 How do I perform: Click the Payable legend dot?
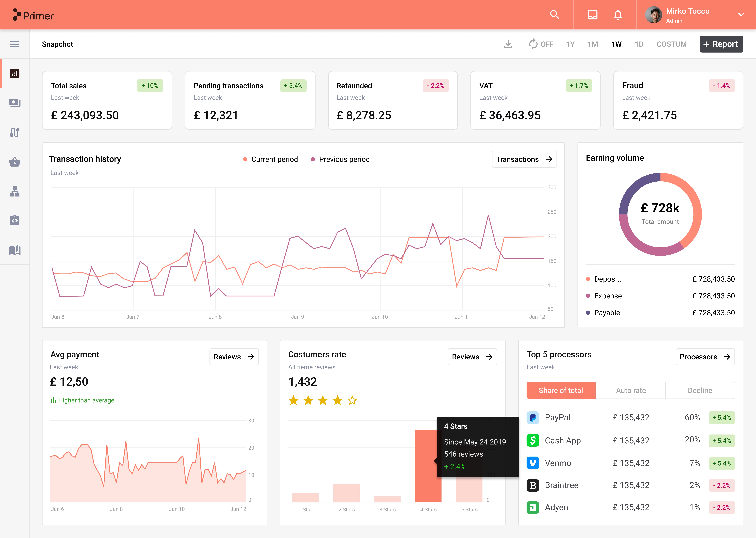coord(588,312)
